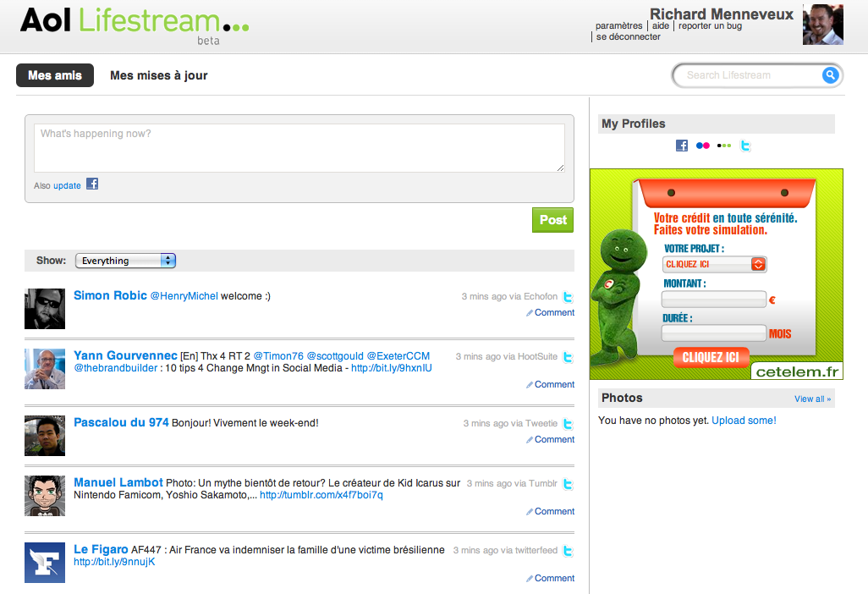Open the aide link

[661, 25]
